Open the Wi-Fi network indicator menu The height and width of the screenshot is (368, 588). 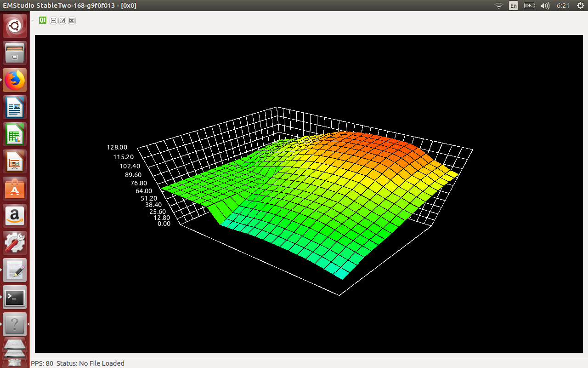click(498, 6)
